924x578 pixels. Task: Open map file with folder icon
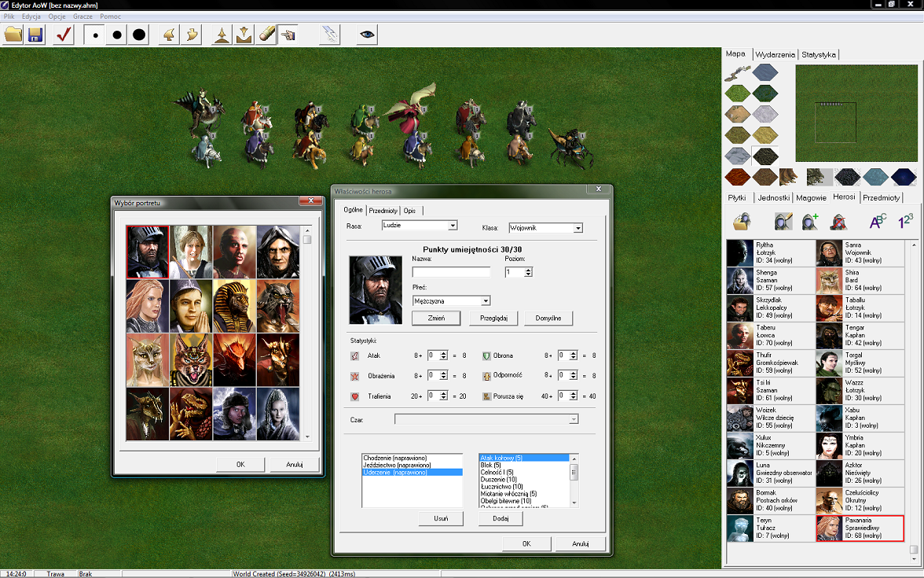click(x=13, y=35)
